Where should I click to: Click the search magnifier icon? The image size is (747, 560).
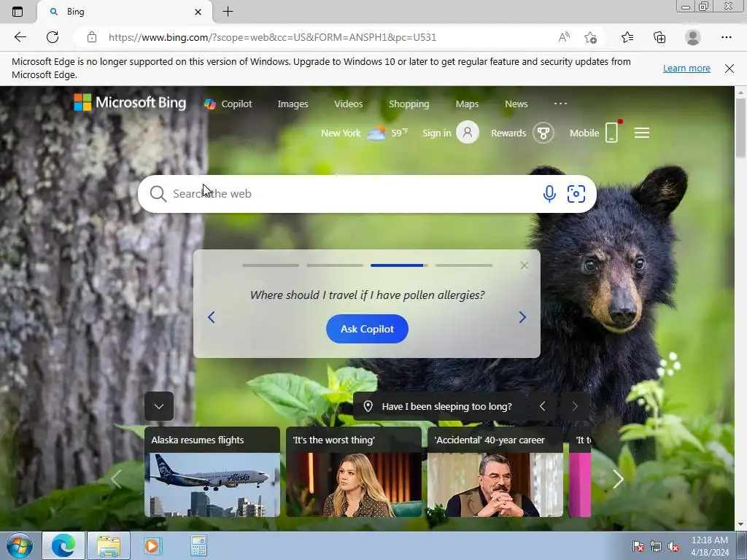pyautogui.click(x=158, y=194)
